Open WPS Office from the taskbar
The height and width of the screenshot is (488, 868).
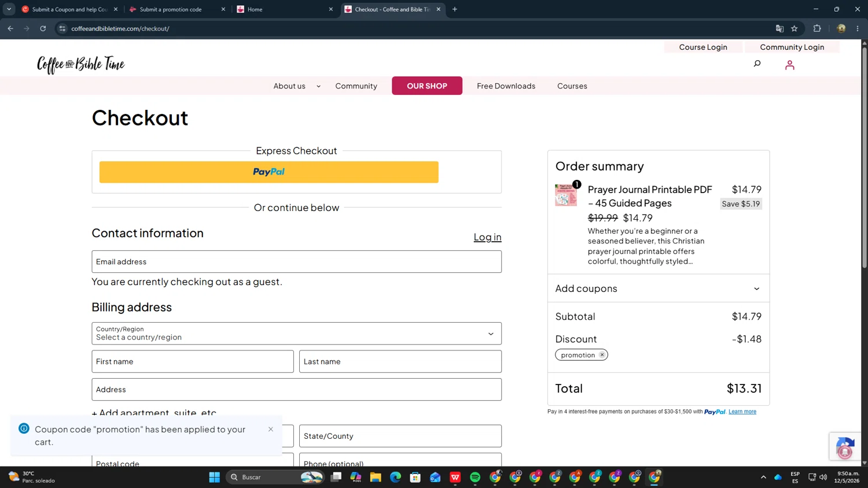coord(455,477)
